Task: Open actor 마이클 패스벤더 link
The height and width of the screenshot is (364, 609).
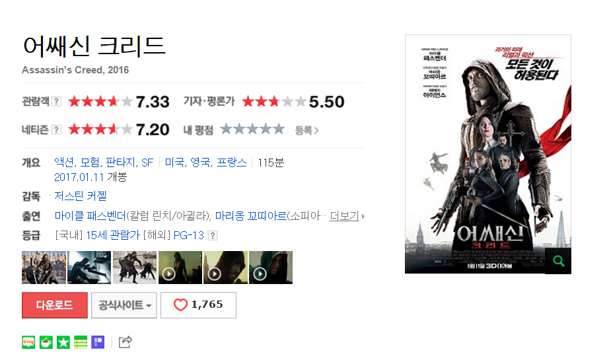Action: pos(90,215)
